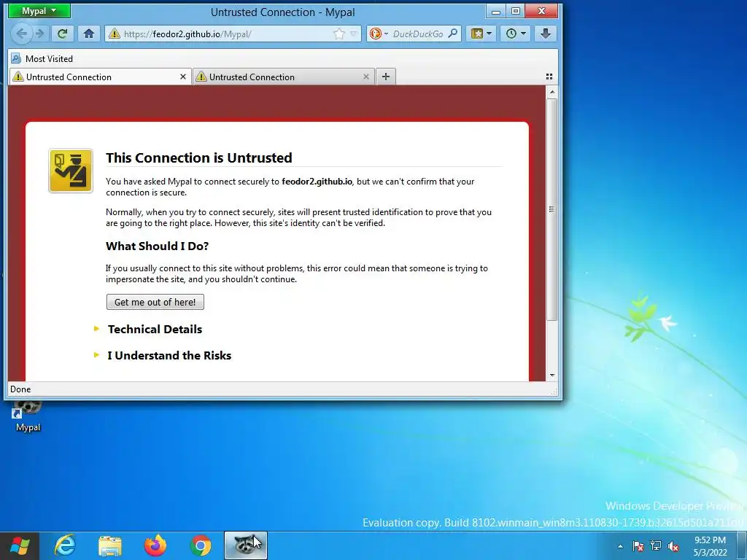Open the address bar history dropdown arrow
This screenshot has height=560, width=747.
tap(354, 34)
